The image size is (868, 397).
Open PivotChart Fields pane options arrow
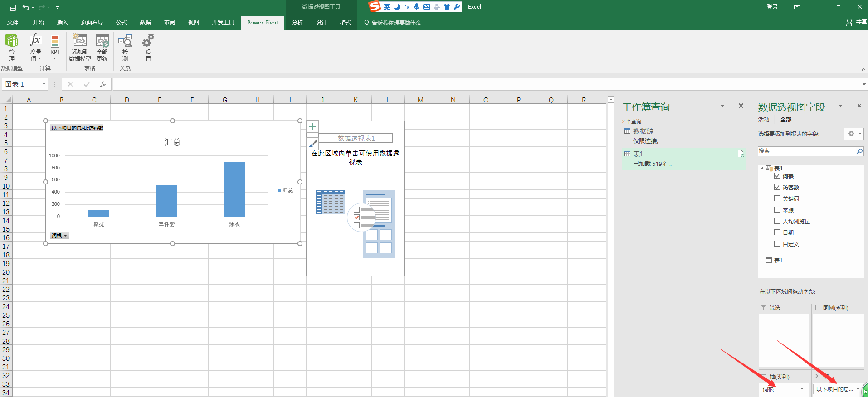840,106
